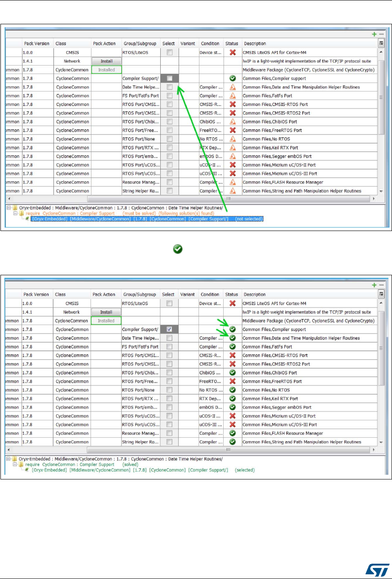Tick the Date Time Helper checkbox, bottom screenshot
392x579 pixels.
[169, 338]
